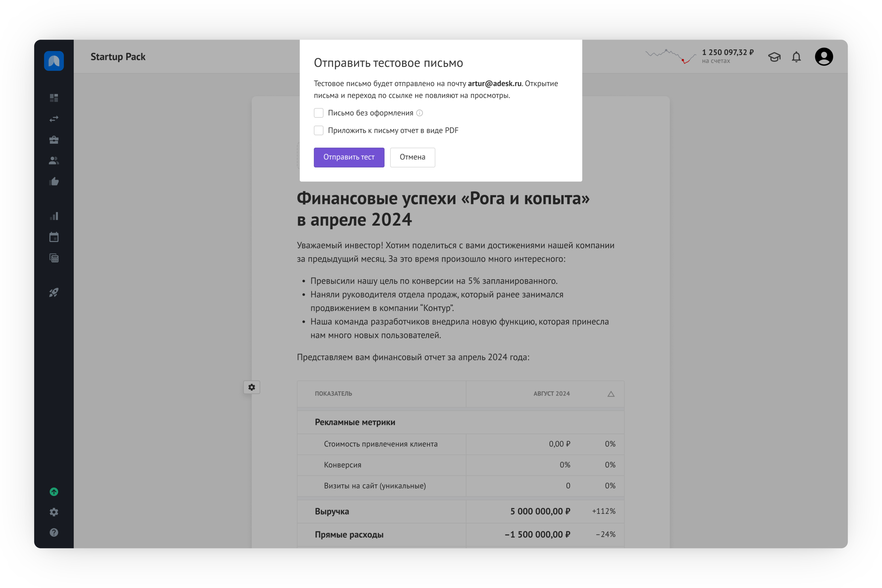
Task: Select the Стоимость привлечения клиента row
Action: 460,444
